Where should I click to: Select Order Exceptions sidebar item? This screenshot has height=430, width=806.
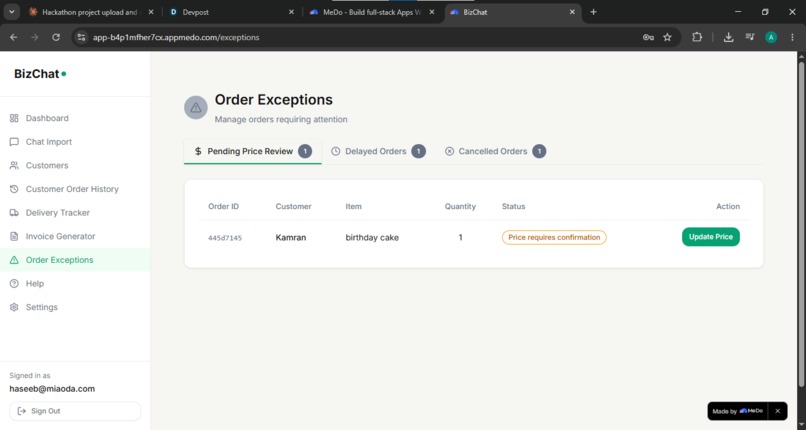[x=75, y=260]
